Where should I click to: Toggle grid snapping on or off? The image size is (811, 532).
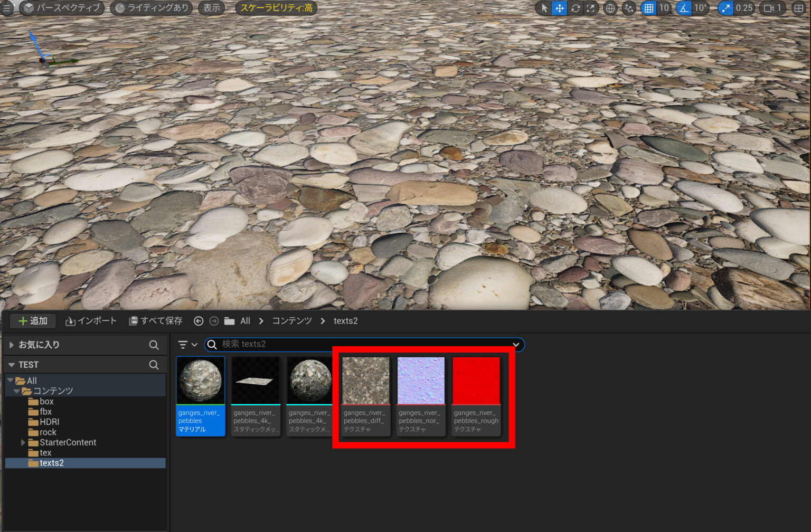(648, 8)
